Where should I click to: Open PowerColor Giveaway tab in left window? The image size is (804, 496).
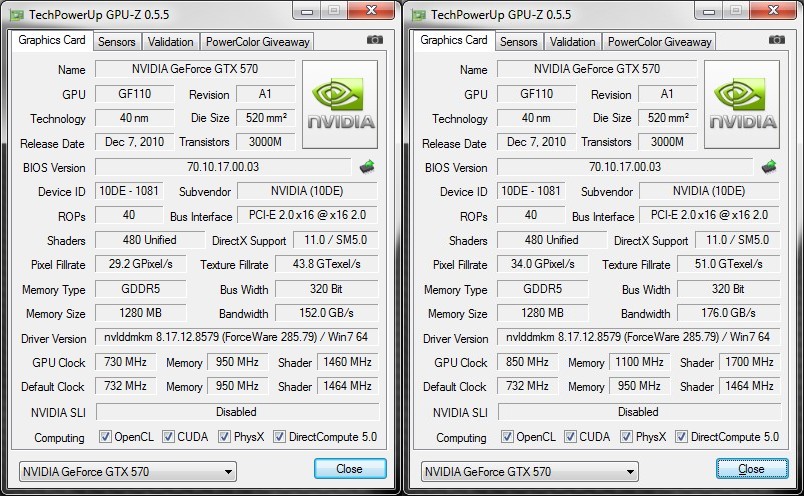coord(258,42)
